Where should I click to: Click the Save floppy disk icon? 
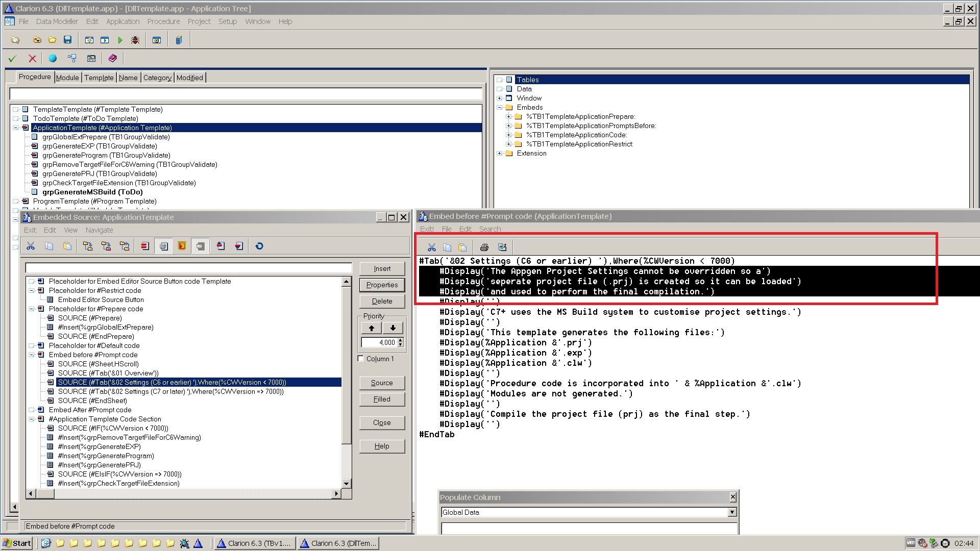[67, 40]
